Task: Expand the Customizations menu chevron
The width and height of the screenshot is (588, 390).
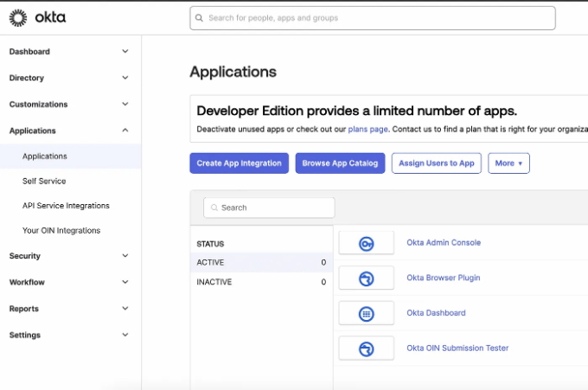Action: [x=125, y=104]
